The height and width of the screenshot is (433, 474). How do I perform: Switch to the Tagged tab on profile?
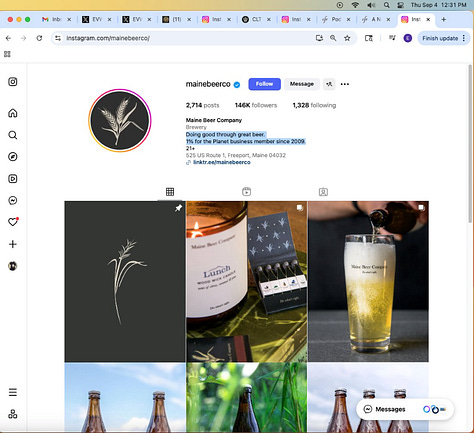click(323, 192)
